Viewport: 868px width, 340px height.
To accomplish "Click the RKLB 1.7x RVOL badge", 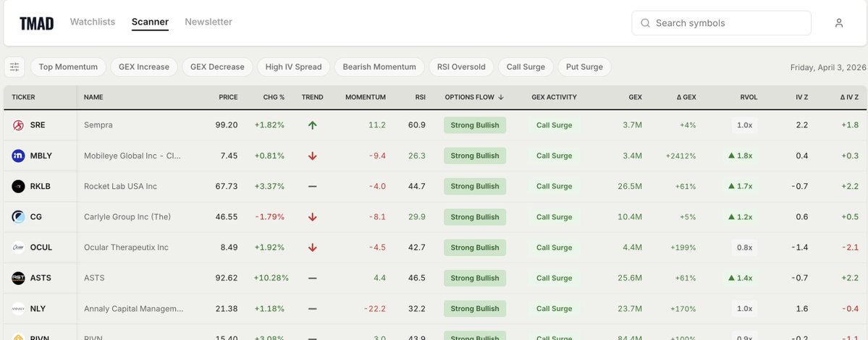I will tap(740, 187).
